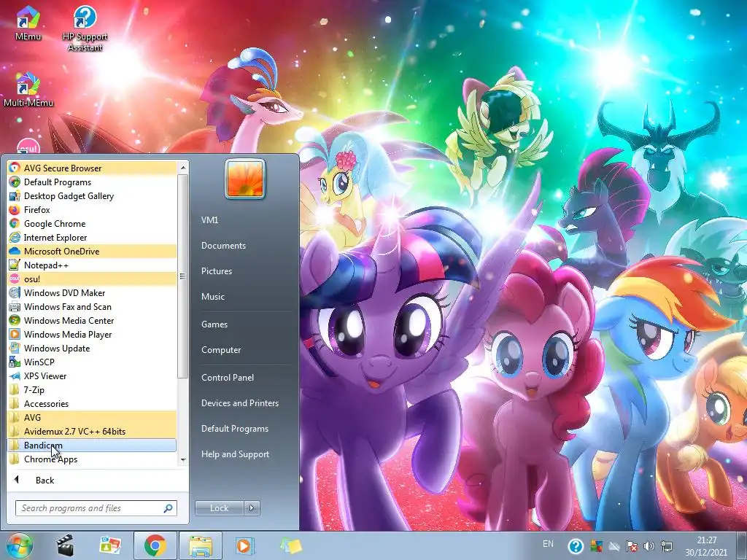This screenshot has height=560, width=747.
Task: Open the user account picture
Action: coord(245,179)
